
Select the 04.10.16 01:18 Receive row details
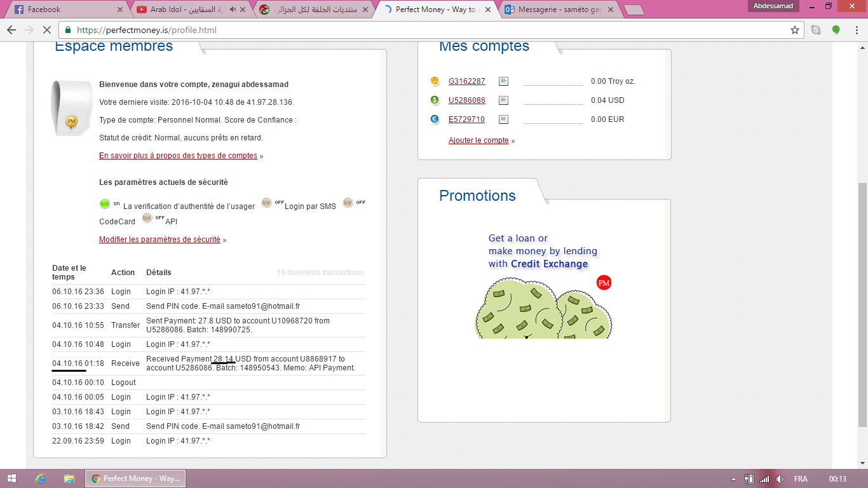coord(251,363)
